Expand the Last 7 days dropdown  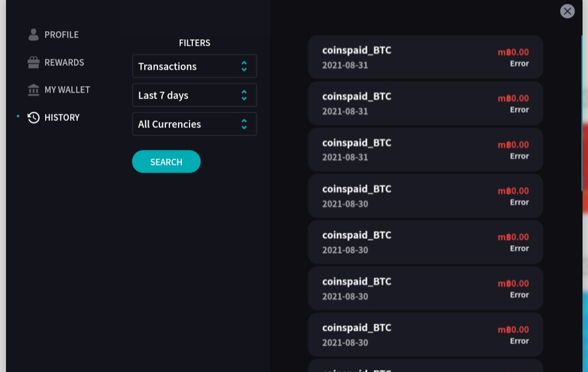[x=194, y=95]
